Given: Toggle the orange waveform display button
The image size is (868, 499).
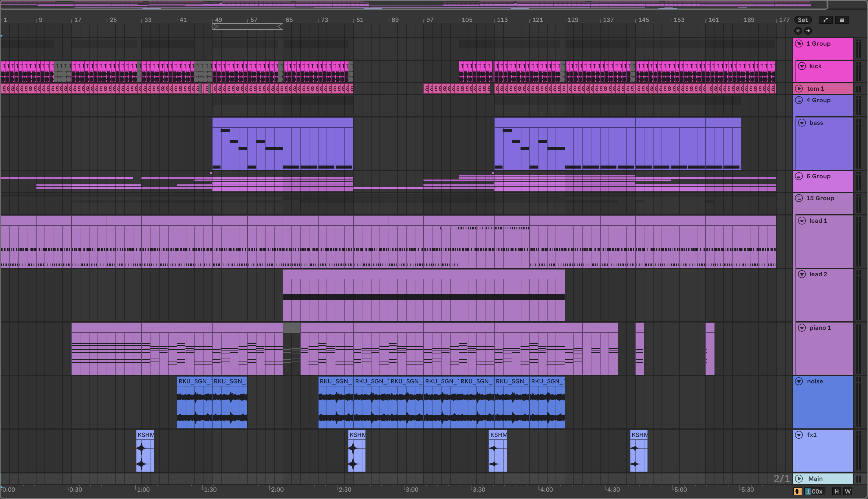Looking at the screenshot, I should coord(797,491).
